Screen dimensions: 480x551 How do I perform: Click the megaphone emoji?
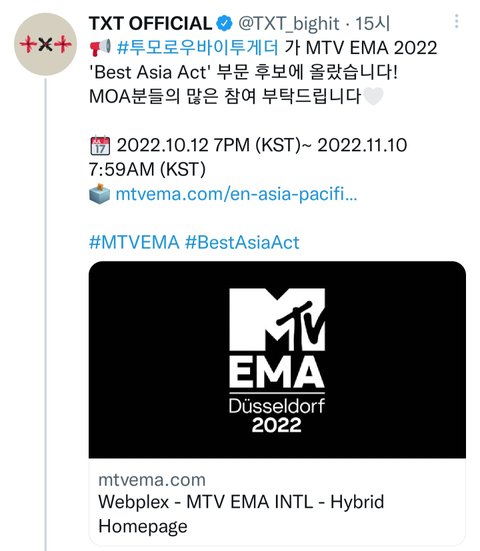pyautogui.click(x=100, y=47)
